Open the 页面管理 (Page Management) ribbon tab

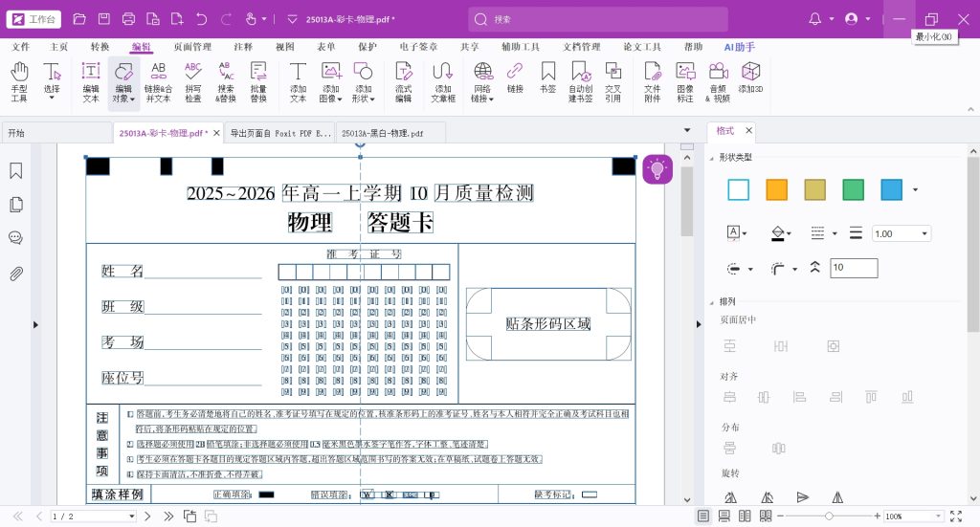tap(192, 47)
